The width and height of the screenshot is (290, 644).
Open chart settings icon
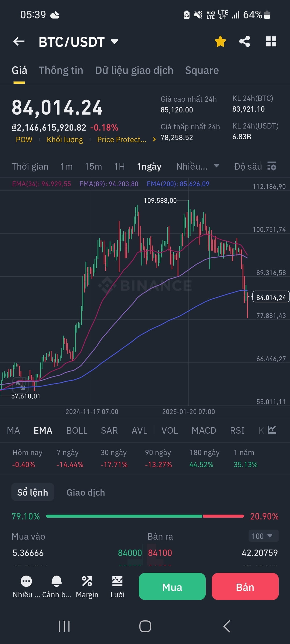pos(272,166)
